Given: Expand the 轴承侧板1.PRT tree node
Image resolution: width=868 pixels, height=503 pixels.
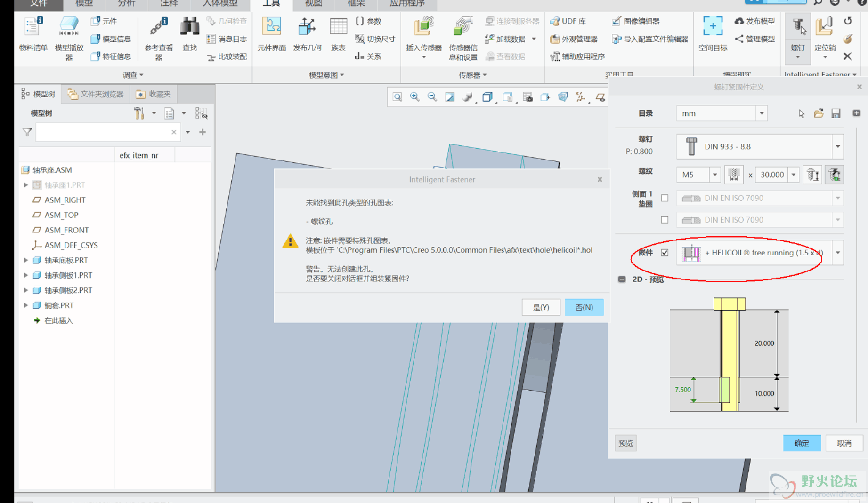Looking at the screenshot, I should [26, 275].
